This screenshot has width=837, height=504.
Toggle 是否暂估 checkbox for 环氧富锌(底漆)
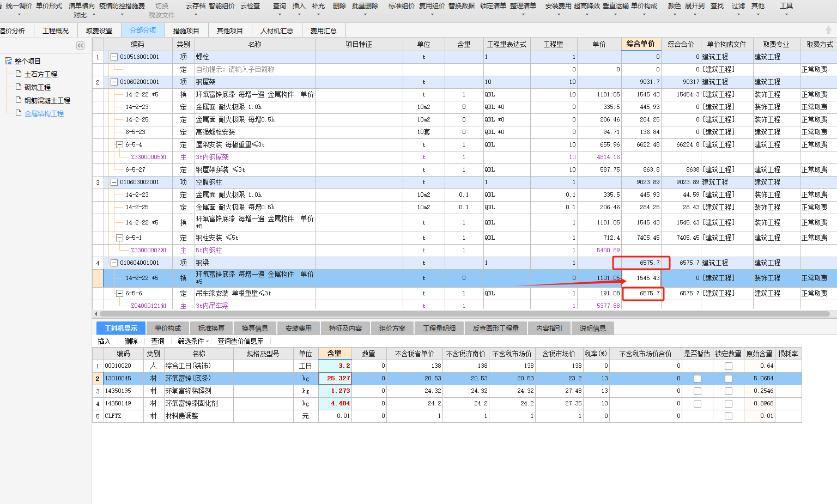coord(697,379)
